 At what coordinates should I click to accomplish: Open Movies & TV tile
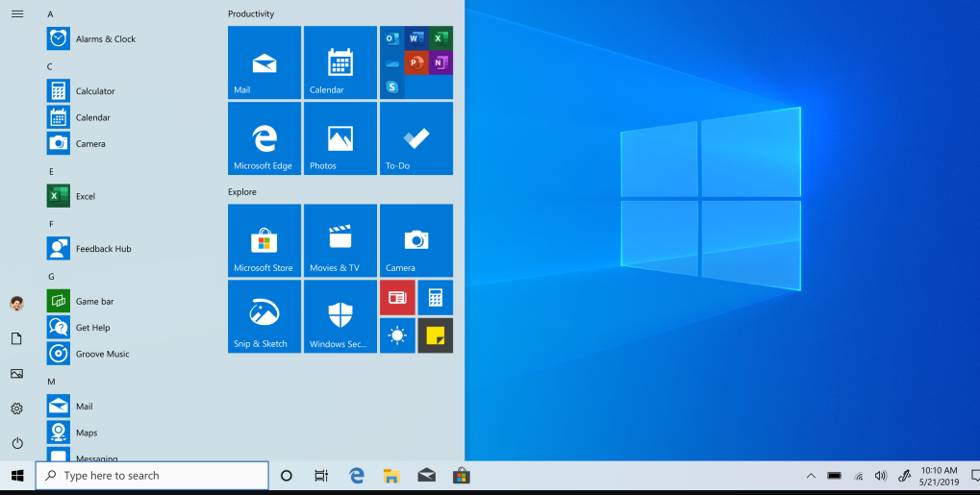[x=339, y=240]
